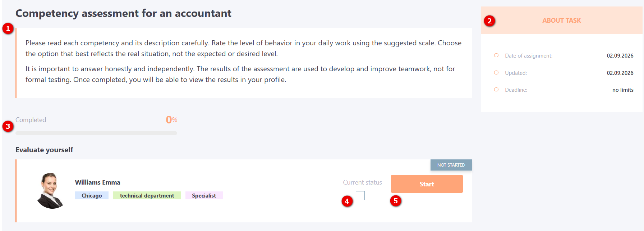Open Williams Emma's profile photo
Screen dimensions: 644x231
51,190
